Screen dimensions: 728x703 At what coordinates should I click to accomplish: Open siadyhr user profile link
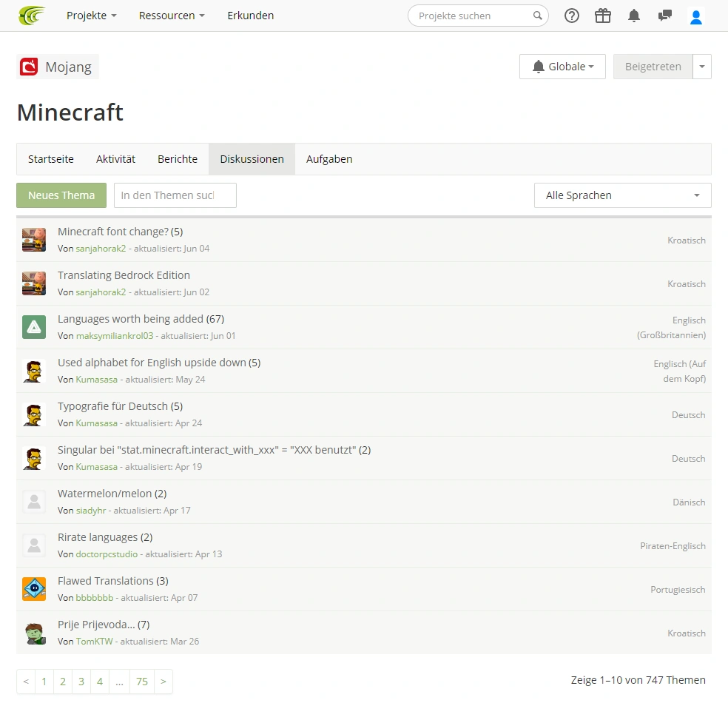point(91,511)
